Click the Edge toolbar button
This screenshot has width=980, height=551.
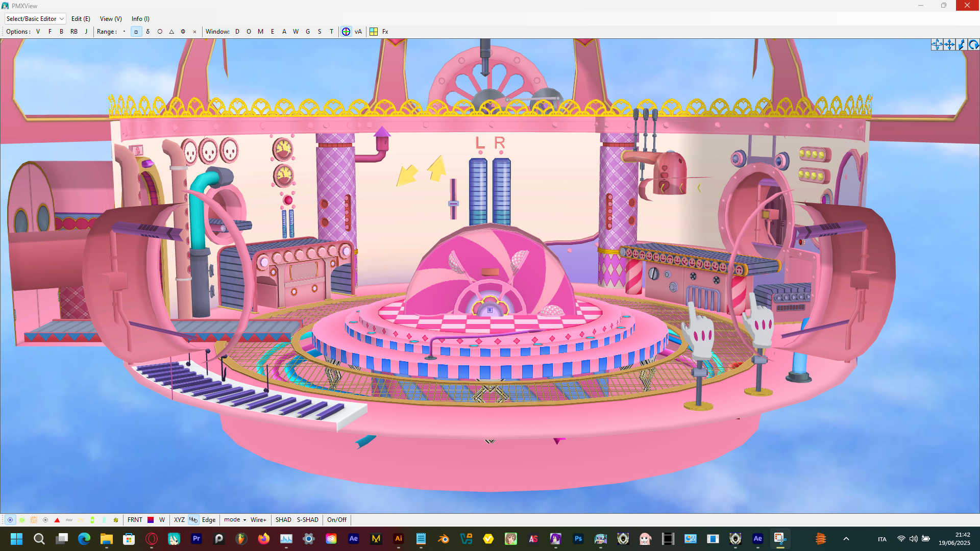(x=209, y=520)
